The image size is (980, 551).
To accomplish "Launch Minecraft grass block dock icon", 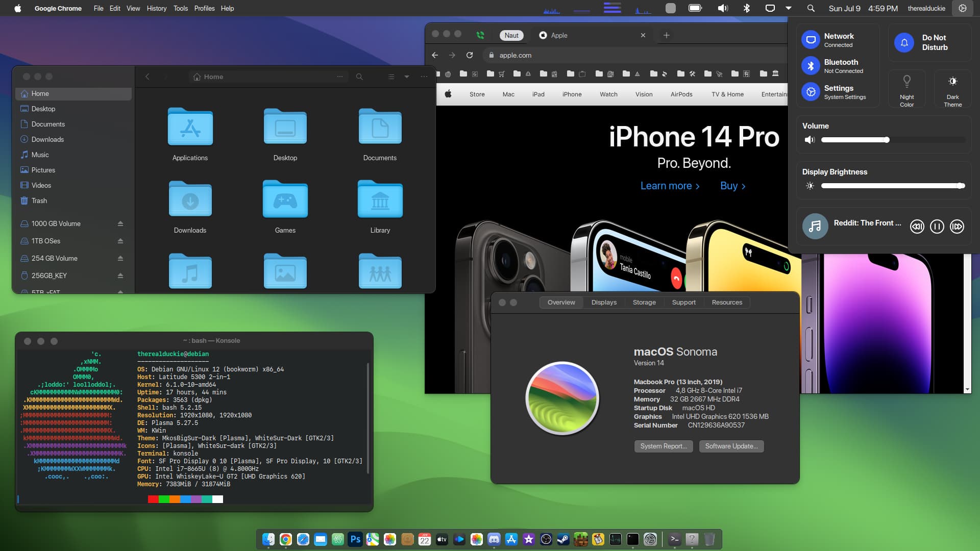I will click(x=581, y=539).
